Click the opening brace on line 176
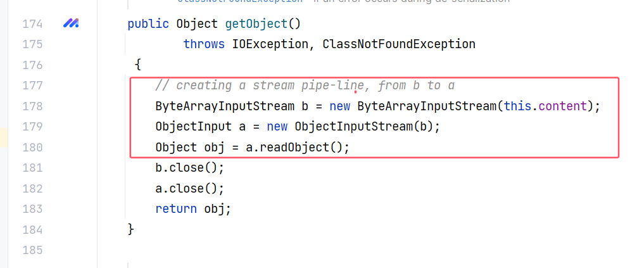This screenshot has height=268, width=644. (x=138, y=65)
